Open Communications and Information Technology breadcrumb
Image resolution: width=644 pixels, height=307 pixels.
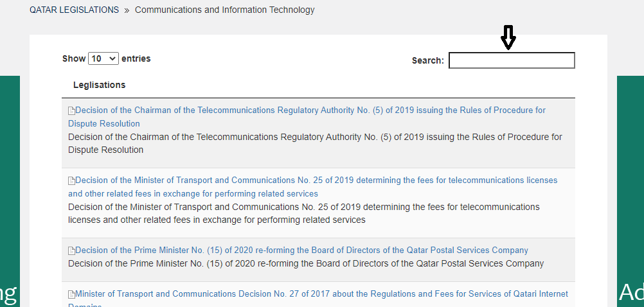tap(224, 10)
